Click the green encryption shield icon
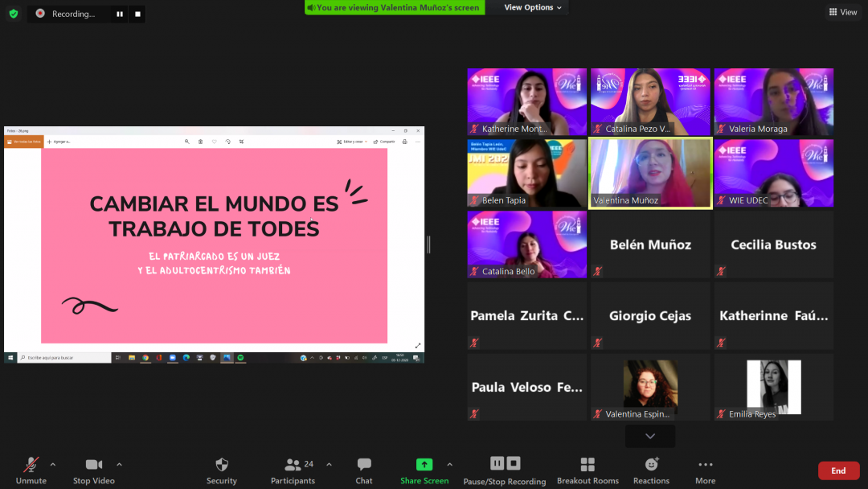The height and width of the screenshot is (489, 868). [x=13, y=14]
